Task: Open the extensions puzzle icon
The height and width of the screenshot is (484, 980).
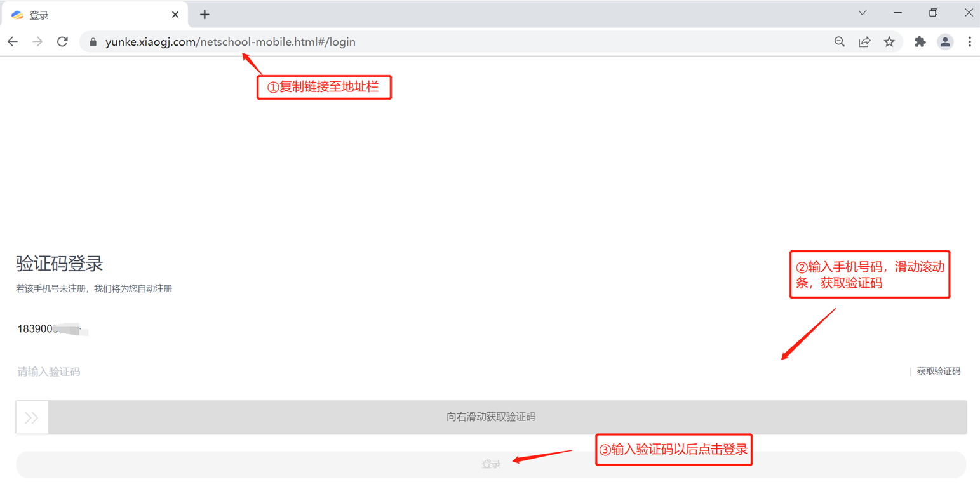Action: pos(920,42)
